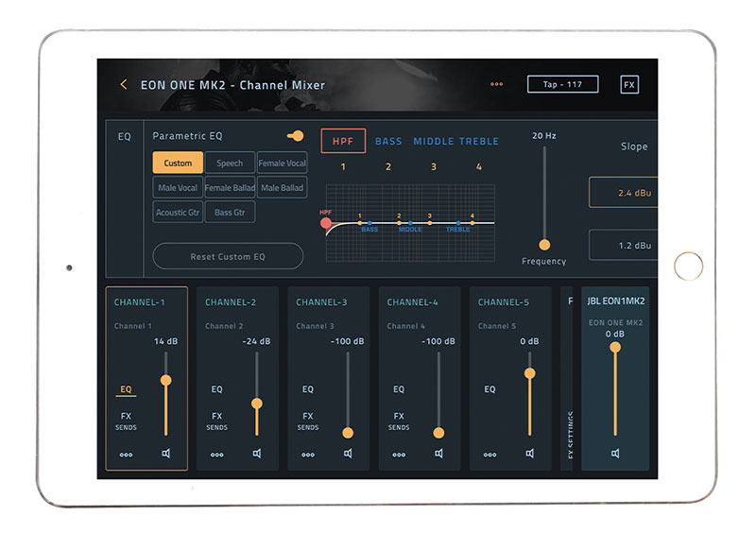The width and height of the screenshot is (756, 550).
Task: Open FX Sends for Channel-3
Action: [308, 421]
